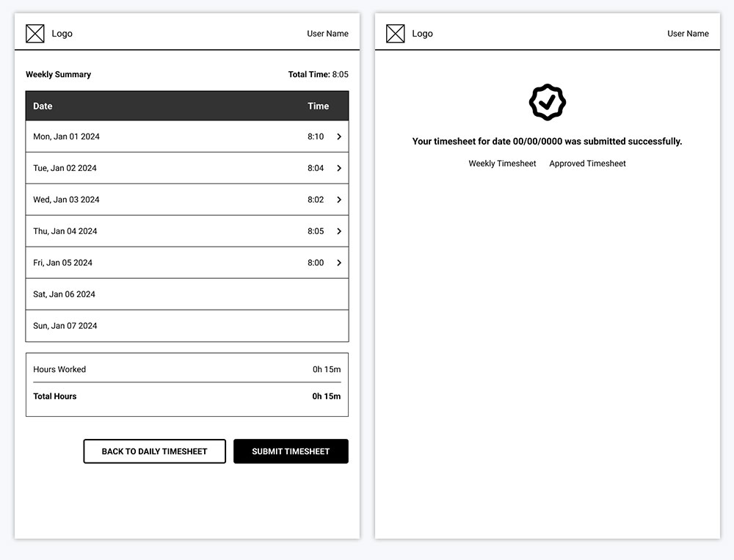The image size is (734, 560).
Task: Select the chevron arrow for Wed, Jan 03 2024
Action: (339, 200)
